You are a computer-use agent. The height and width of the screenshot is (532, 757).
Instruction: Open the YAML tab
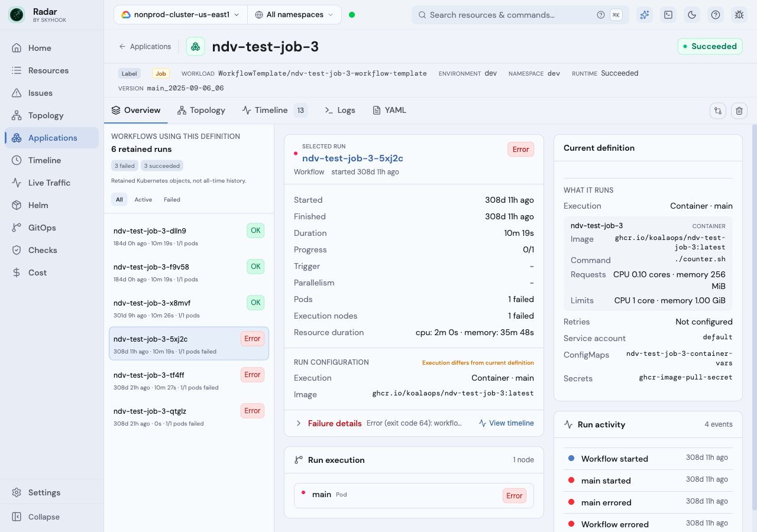tap(389, 110)
